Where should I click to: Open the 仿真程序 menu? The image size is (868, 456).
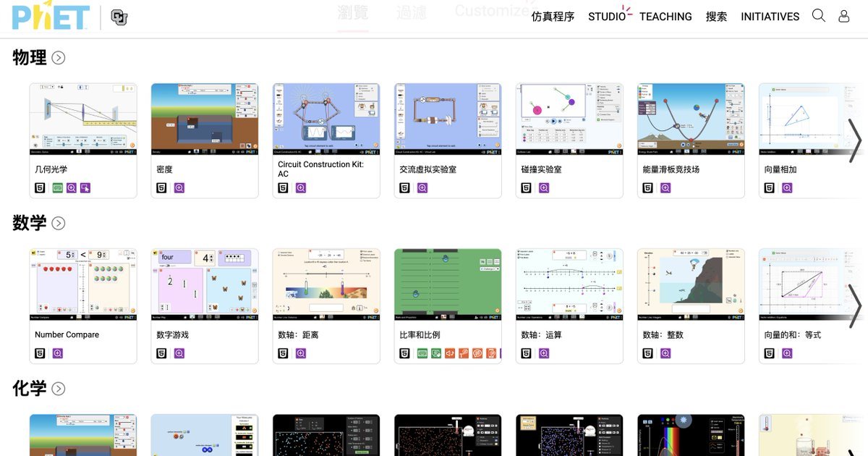[553, 17]
